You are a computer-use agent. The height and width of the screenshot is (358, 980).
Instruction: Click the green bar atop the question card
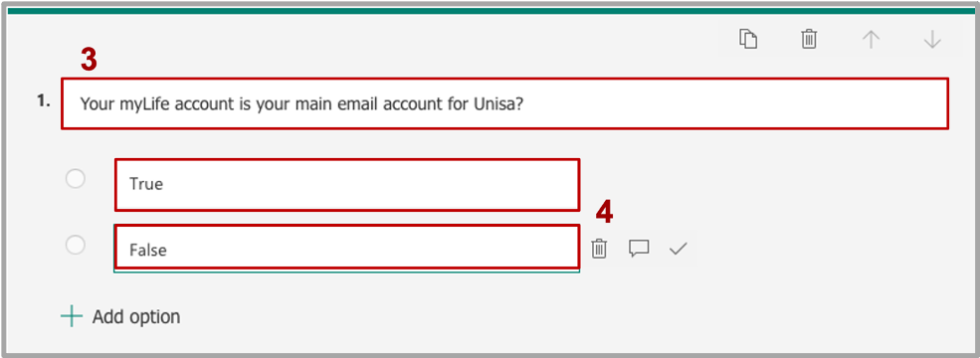click(x=490, y=11)
